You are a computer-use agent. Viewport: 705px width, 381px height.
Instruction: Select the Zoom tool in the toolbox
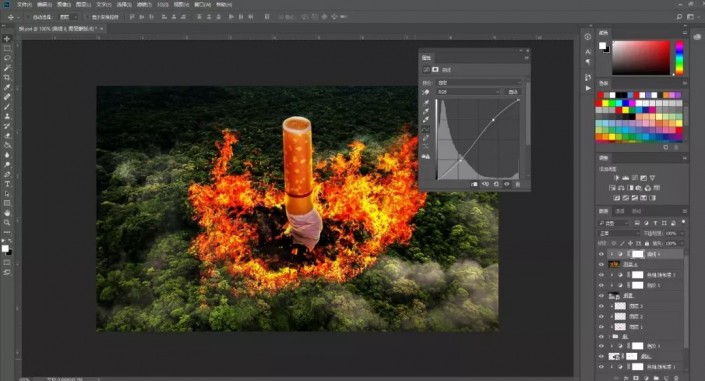[x=7, y=223]
